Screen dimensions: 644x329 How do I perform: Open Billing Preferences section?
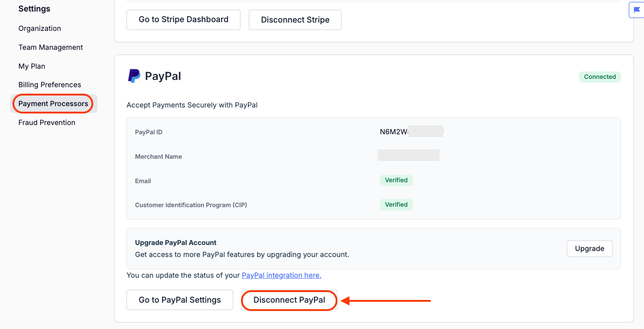50,85
